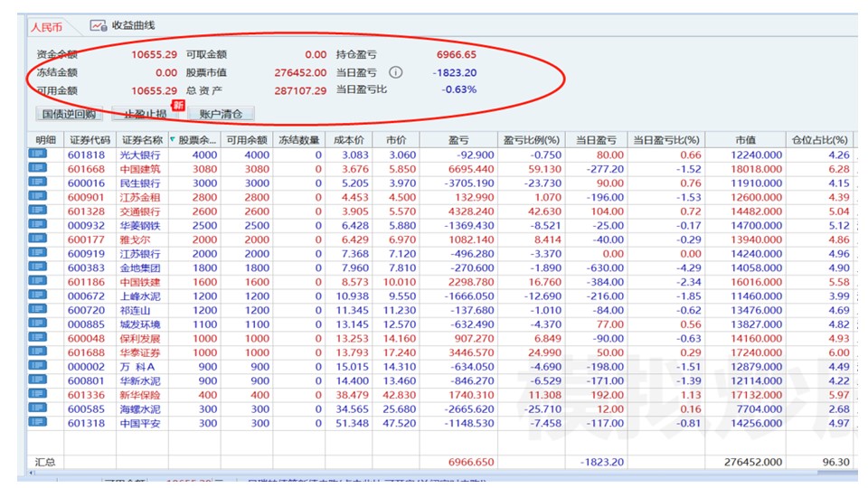Select stock name 上峰水泥
The width and height of the screenshot is (868, 488).
coord(140,296)
